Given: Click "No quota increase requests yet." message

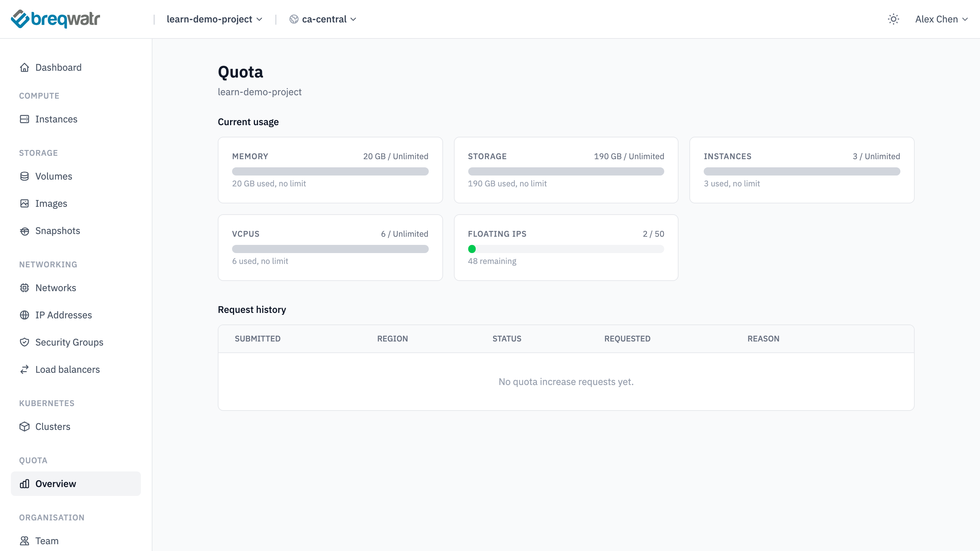Looking at the screenshot, I should 566,381.
